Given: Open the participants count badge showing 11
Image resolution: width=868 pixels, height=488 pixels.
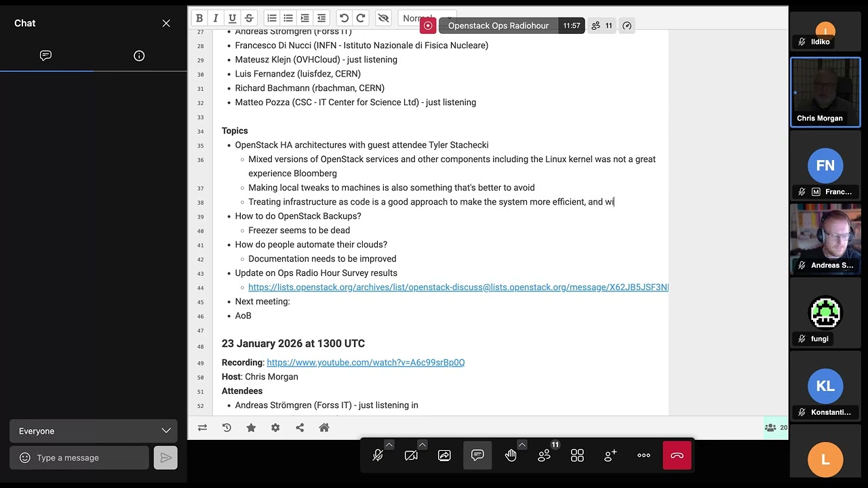Looking at the screenshot, I should pos(601,26).
